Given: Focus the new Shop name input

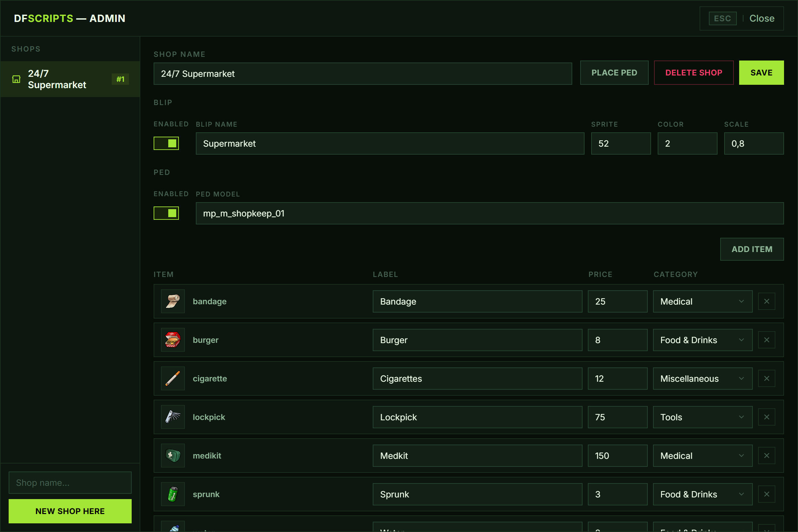Looking at the screenshot, I should (x=70, y=482).
